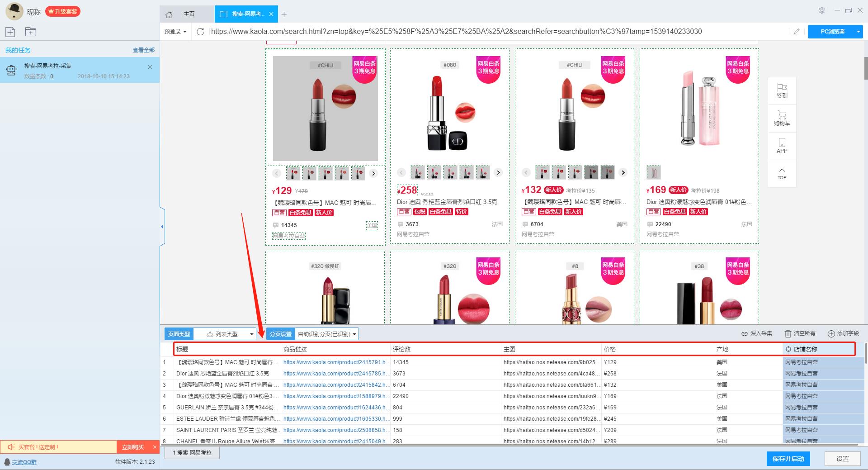Open the 自动识别分页 pagination dropdown

click(x=327, y=334)
